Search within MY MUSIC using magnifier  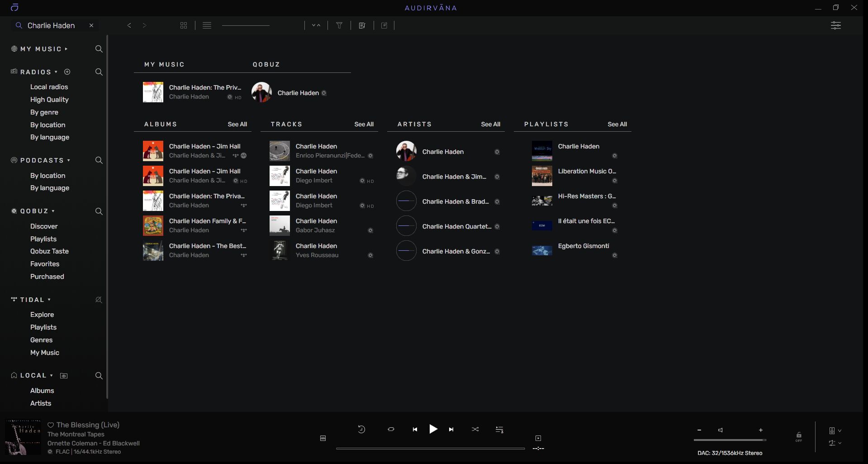point(99,49)
